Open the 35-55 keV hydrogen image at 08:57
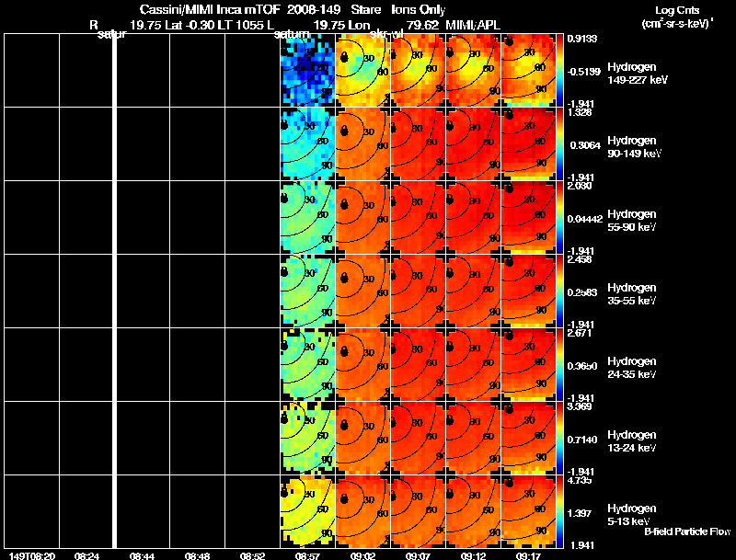 pyautogui.click(x=307, y=291)
